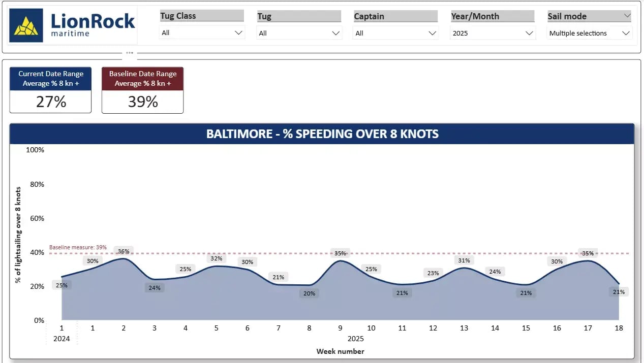Click the Week number axis title
Viewport: 644px width, 363px height.
[x=340, y=351]
